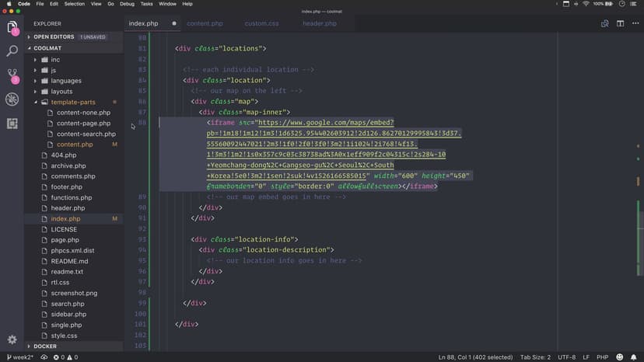The height and width of the screenshot is (362, 644).
Task: Open the Debug view icon
Action: pos(12,99)
